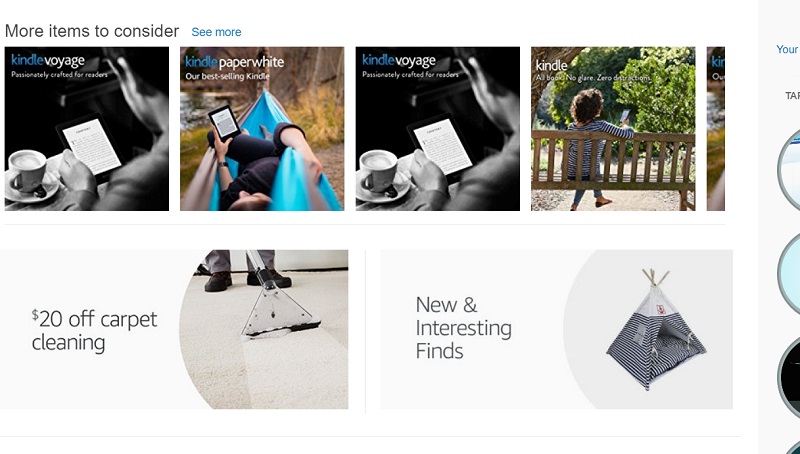Click the "kindle paperwhite" logo text
The image size is (800, 454).
click(x=235, y=62)
